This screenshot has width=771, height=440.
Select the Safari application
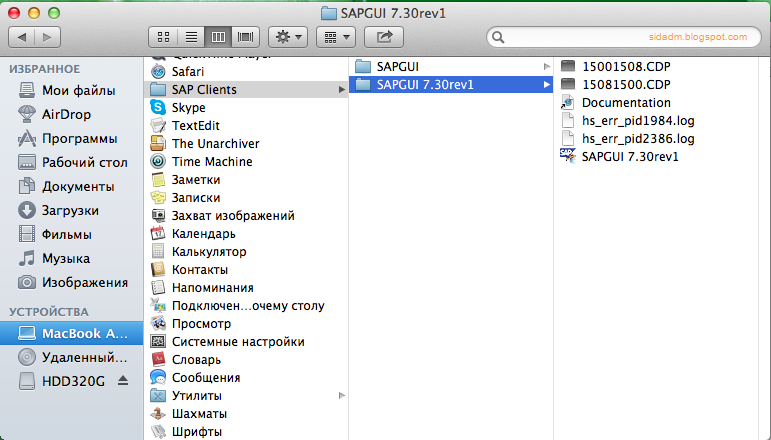(246, 72)
